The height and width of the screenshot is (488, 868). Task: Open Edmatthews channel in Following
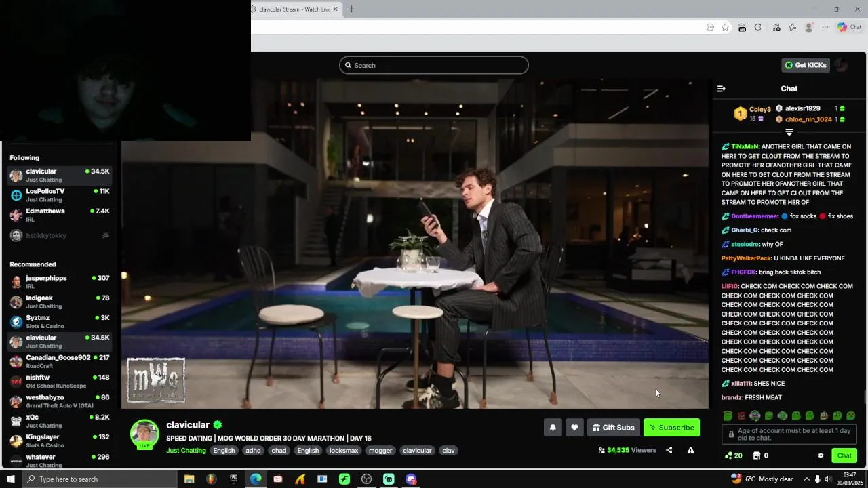60,215
